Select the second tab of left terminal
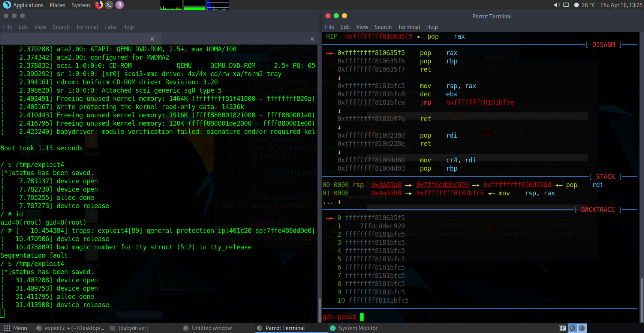 tap(240, 39)
